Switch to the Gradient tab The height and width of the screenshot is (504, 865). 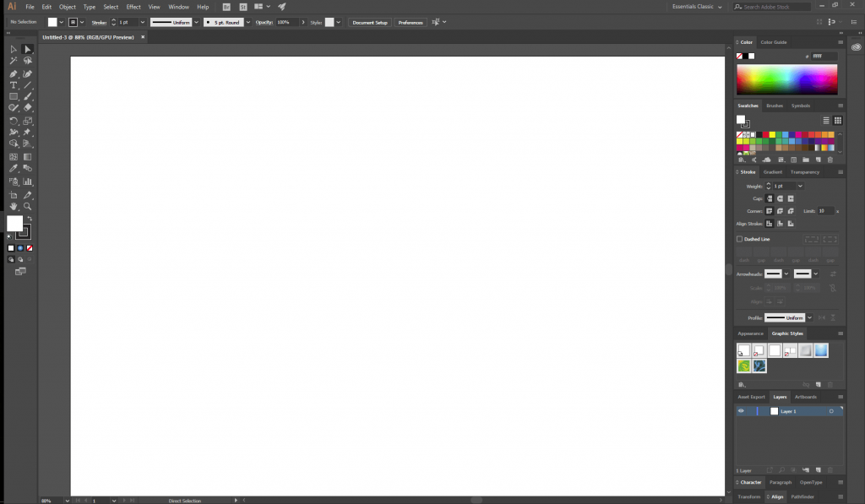point(772,172)
